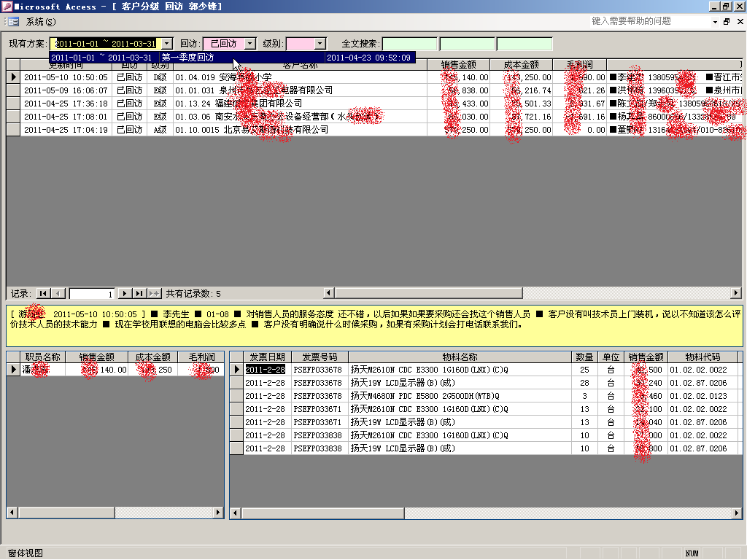Select row marker of first customer record

click(x=13, y=77)
